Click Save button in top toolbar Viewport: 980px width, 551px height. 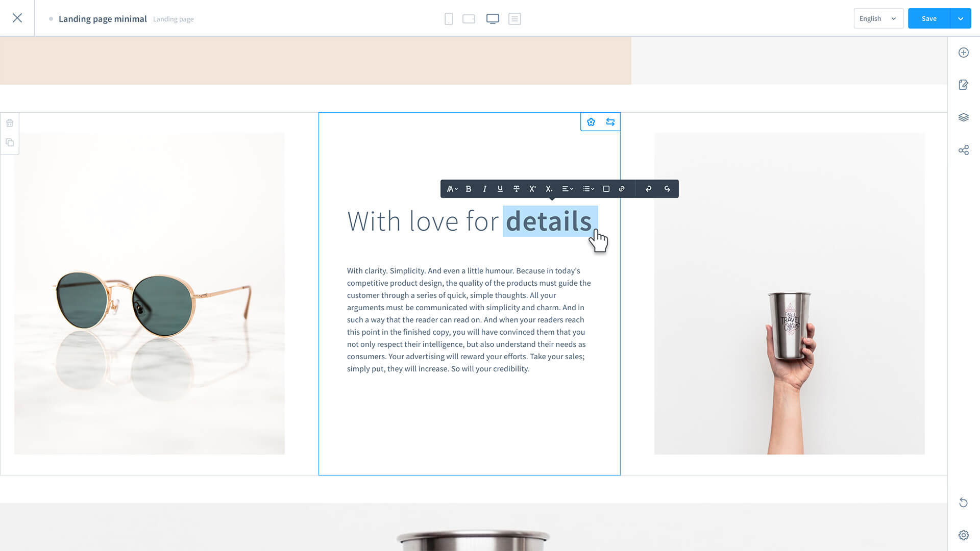click(x=929, y=18)
